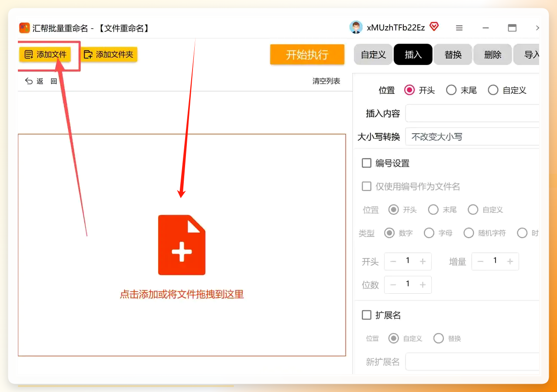
Task: Minimize the window
Action: tap(485, 28)
